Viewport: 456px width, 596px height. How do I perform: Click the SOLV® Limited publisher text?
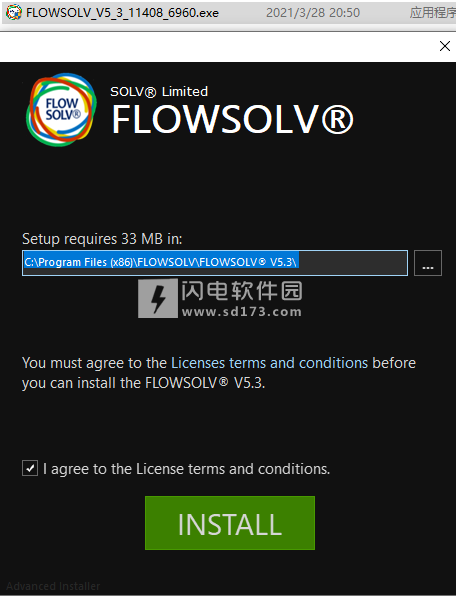pos(159,92)
